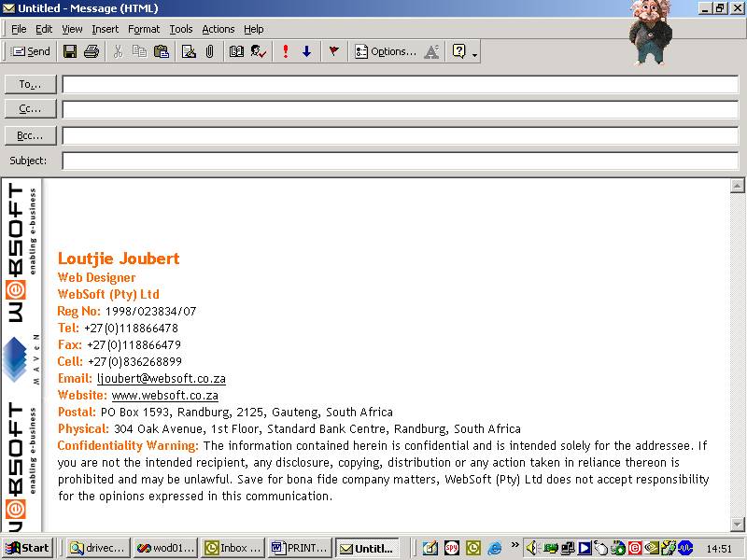The image size is (747, 560).
Task: Click the message body scroll up arrow
Action: 737,186
